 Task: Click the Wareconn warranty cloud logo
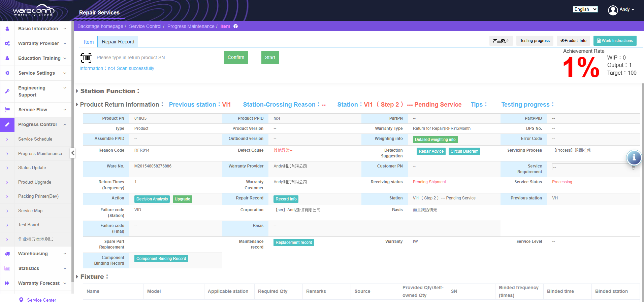pyautogui.click(x=34, y=10)
